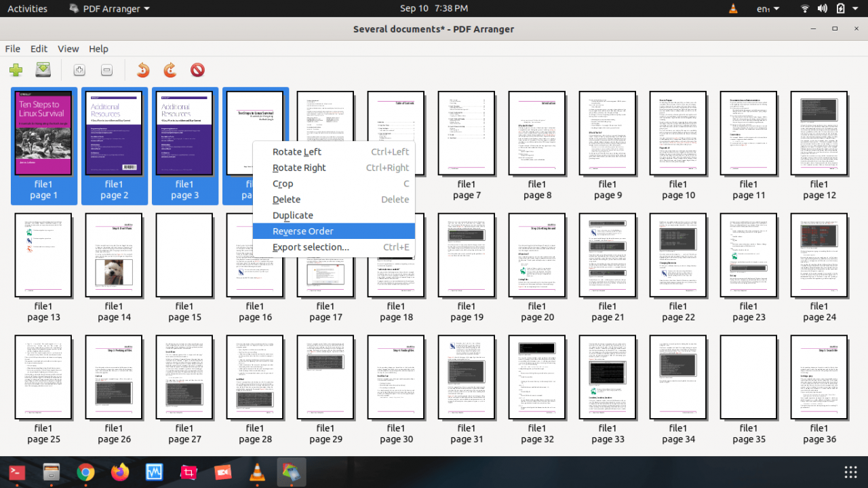Select Reverse Order in context menu

(302, 231)
